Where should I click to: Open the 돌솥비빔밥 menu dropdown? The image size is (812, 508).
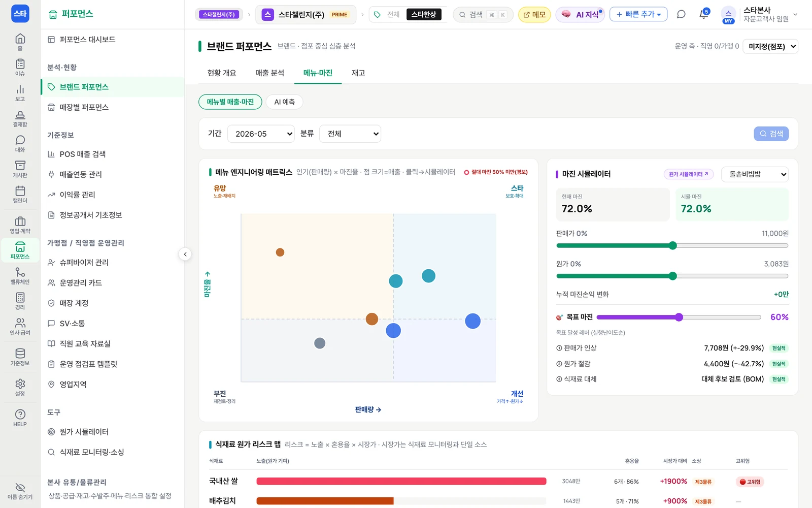tap(755, 174)
